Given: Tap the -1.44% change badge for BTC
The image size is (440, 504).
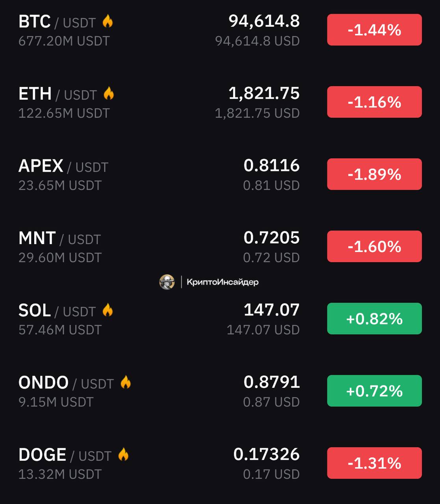Looking at the screenshot, I should (374, 30).
